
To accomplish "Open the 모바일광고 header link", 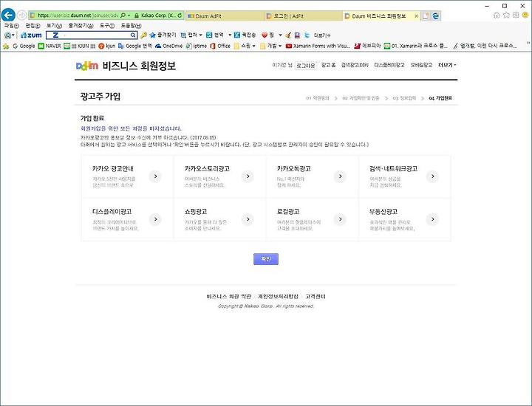I will pos(421,65).
